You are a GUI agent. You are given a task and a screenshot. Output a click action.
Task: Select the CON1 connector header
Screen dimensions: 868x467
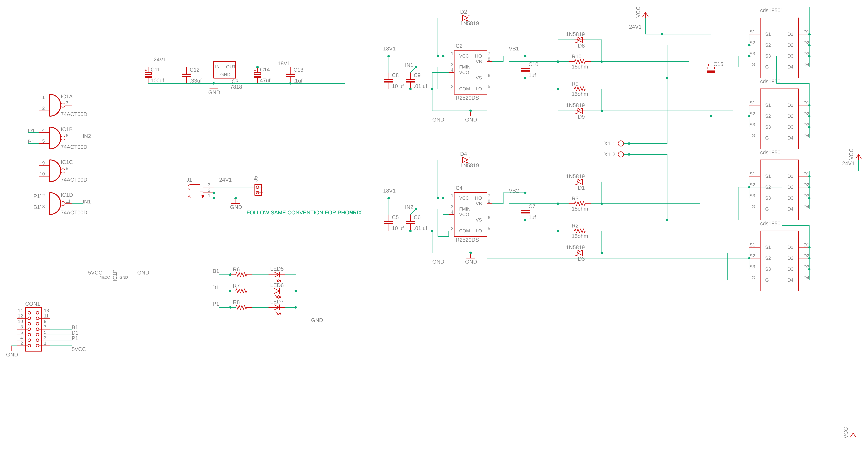tap(33, 329)
